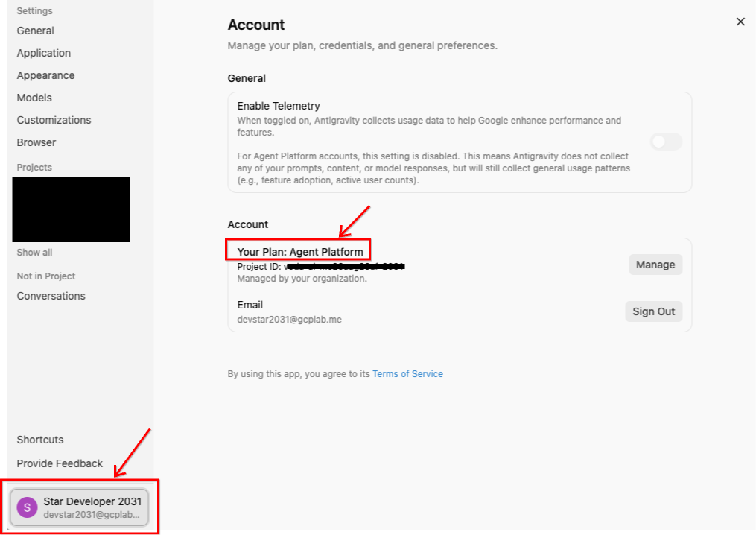Click the purple S avatar icon
This screenshot has width=756, height=535.
pyautogui.click(x=27, y=507)
